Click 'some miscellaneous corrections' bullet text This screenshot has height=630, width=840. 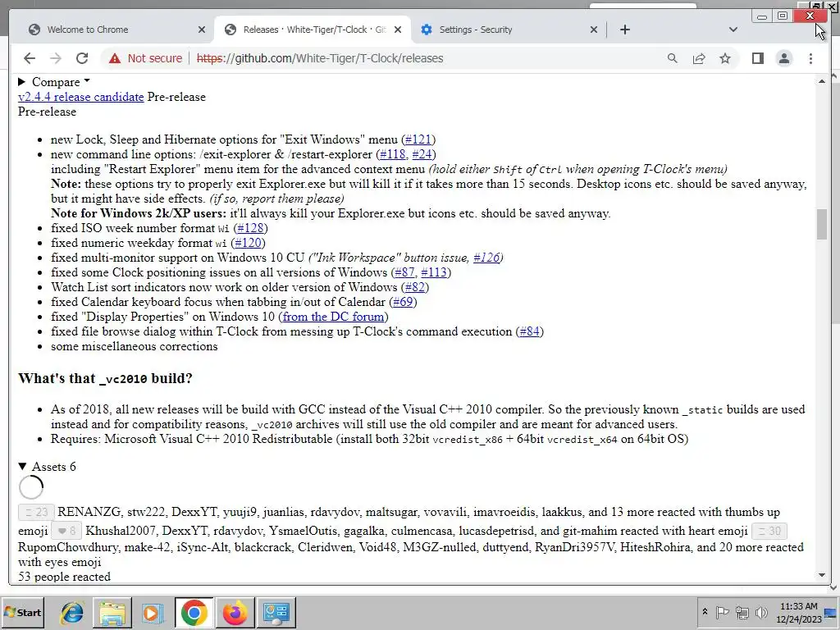(134, 347)
